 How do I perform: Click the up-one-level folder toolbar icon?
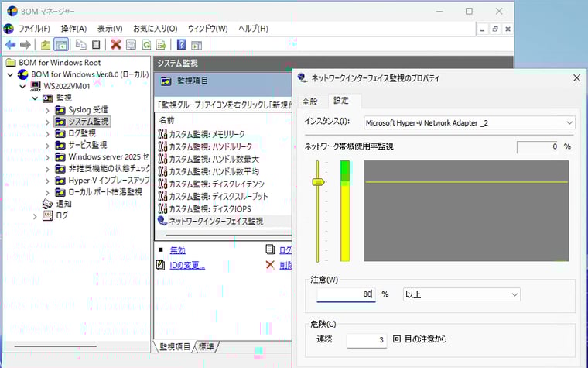(x=46, y=45)
